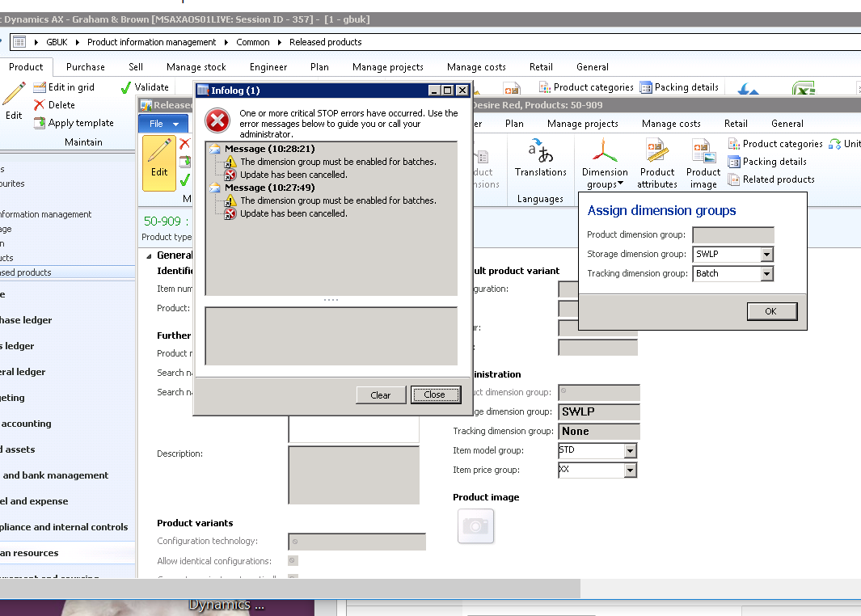Click the Delete red X icon
This screenshot has height=616, width=861.
click(x=40, y=105)
